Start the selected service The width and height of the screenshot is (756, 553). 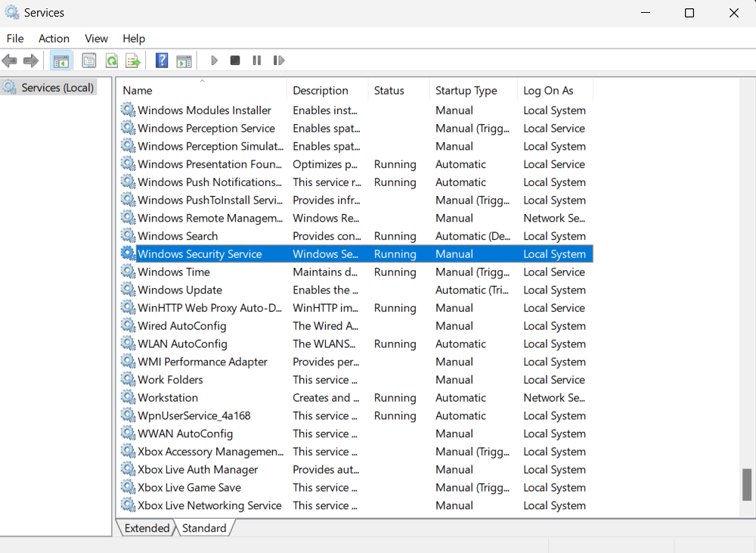pyautogui.click(x=214, y=61)
